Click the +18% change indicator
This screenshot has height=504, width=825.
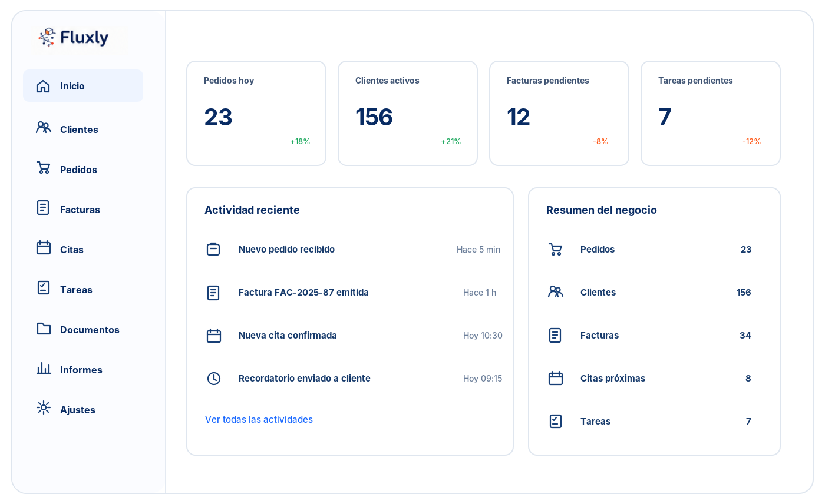point(300,141)
